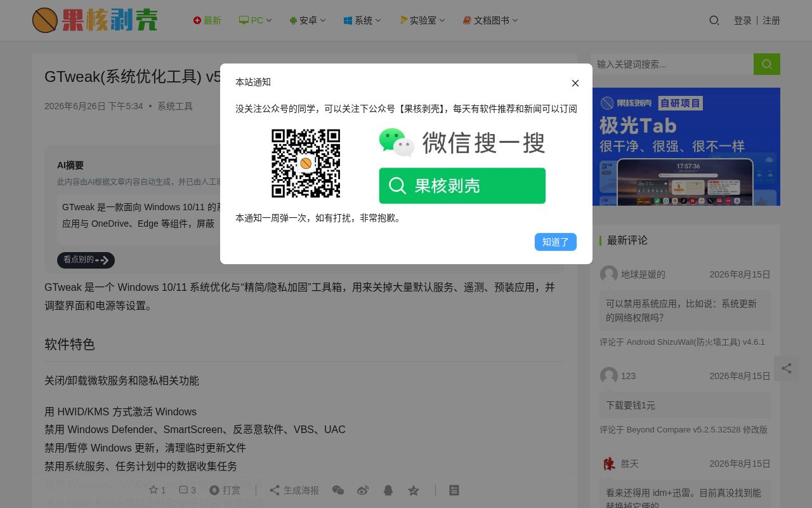The width and height of the screenshot is (812, 508).
Task: Click the Android robot icon in the nav
Action: 293,20
